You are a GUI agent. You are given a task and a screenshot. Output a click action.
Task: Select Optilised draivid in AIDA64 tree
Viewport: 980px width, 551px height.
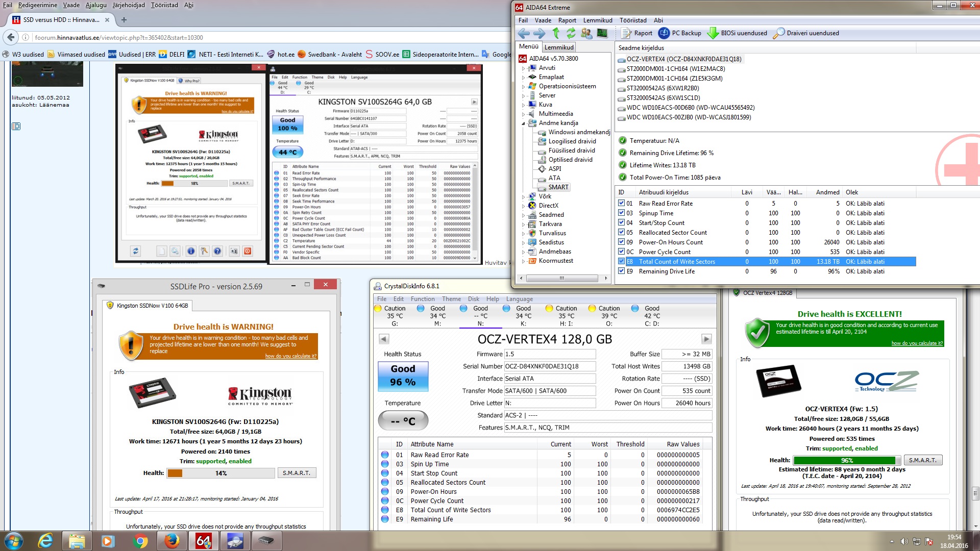click(570, 160)
